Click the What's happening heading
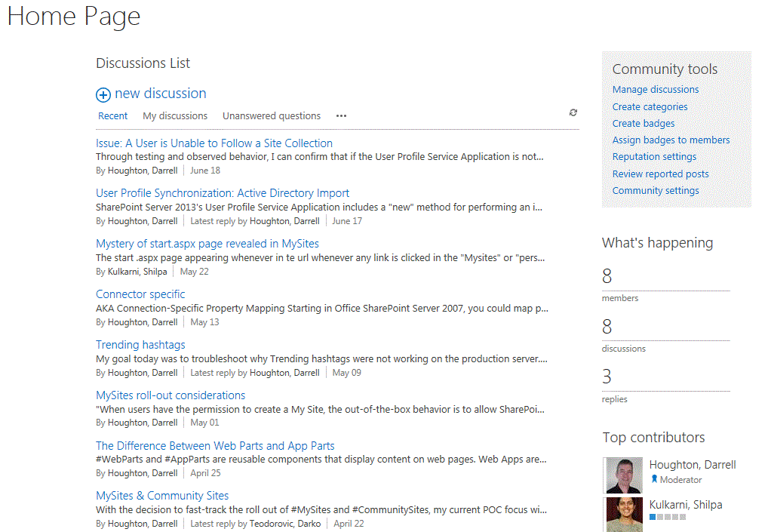 coord(657,243)
